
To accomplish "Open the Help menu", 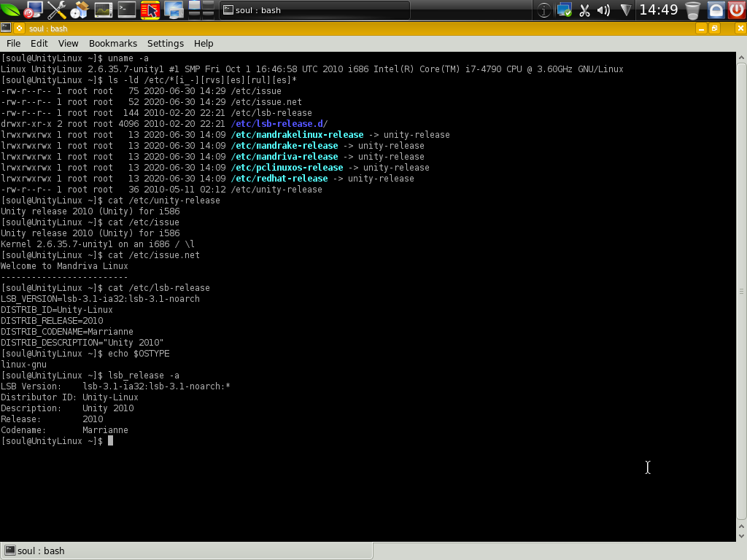I will click(x=204, y=43).
